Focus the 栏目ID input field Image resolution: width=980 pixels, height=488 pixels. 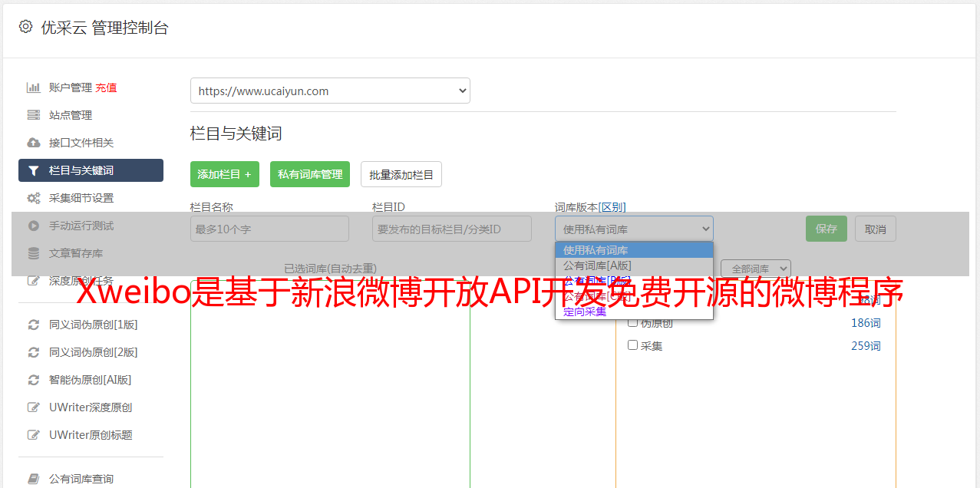coord(452,229)
